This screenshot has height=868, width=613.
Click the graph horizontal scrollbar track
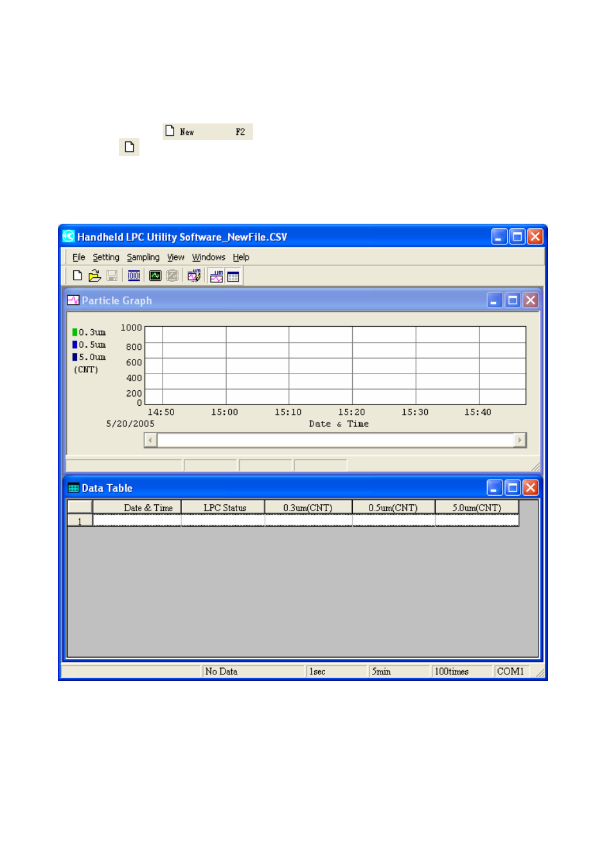click(x=335, y=440)
